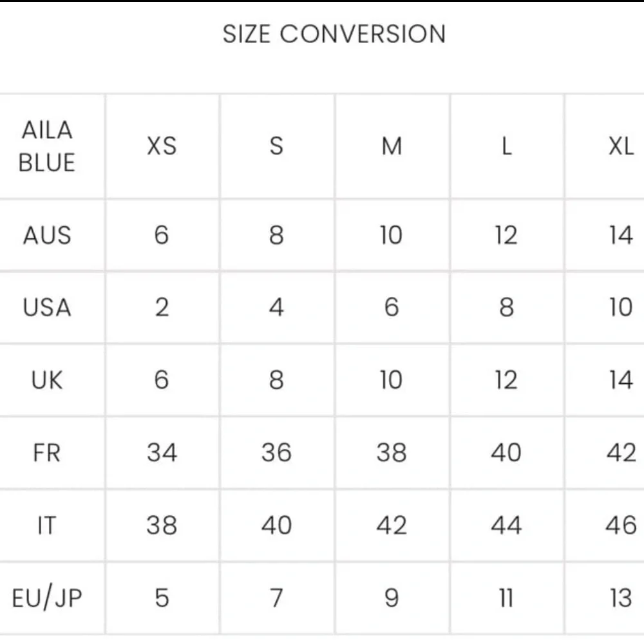Click AUS size 8 under S

click(x=276, y=236)
